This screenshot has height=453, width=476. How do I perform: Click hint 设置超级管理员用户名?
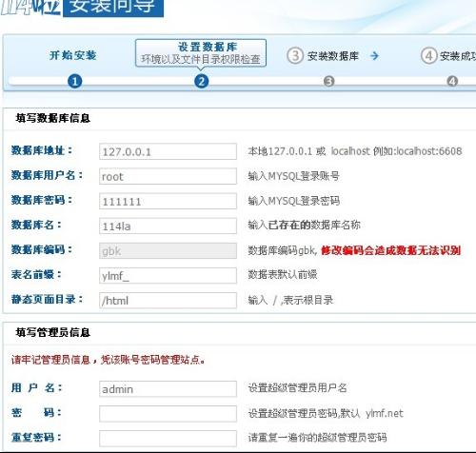point(297,387)
